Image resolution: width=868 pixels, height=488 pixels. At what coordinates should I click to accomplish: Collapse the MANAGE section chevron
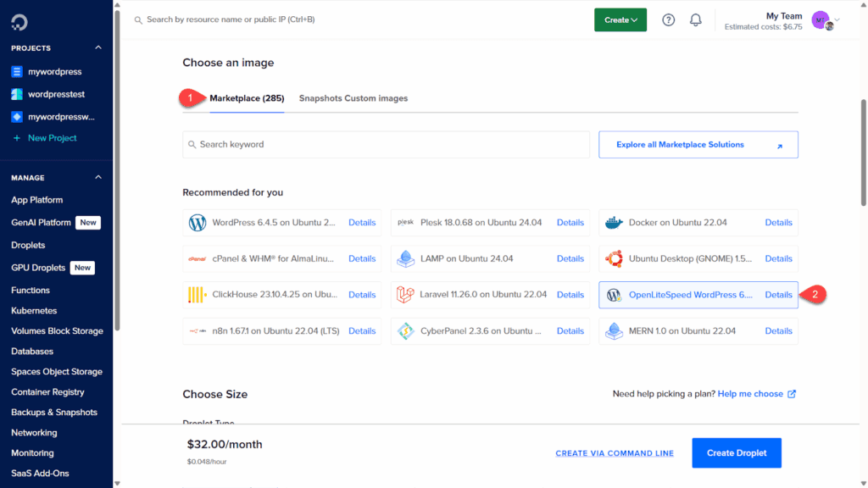tap(98, 178)
